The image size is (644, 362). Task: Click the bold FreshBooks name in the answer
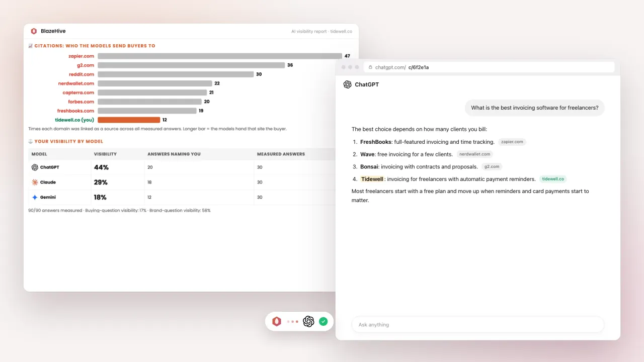click(x=376, y=142)
